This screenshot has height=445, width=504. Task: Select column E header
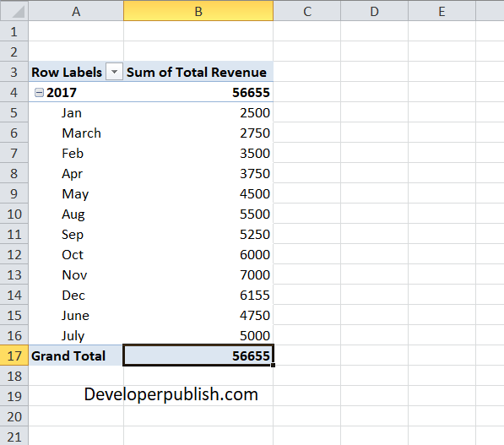pos(442,11)
